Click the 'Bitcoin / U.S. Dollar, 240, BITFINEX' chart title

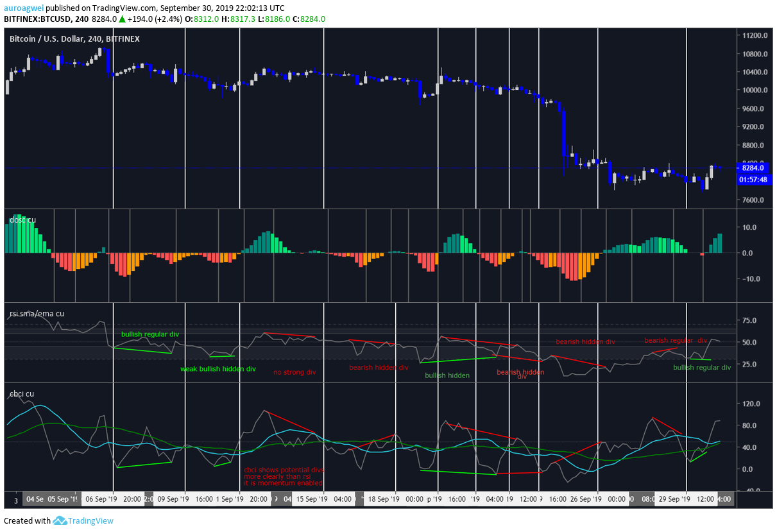(x=74, y=39)
